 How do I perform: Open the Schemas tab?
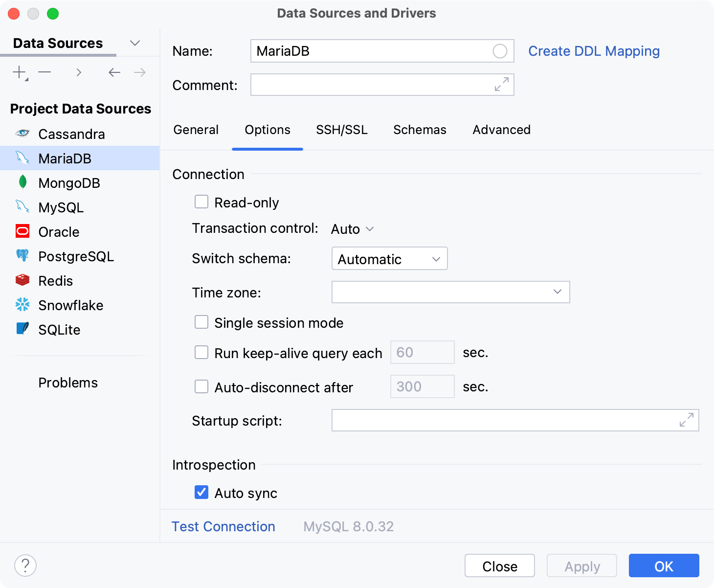coord(419,130)
